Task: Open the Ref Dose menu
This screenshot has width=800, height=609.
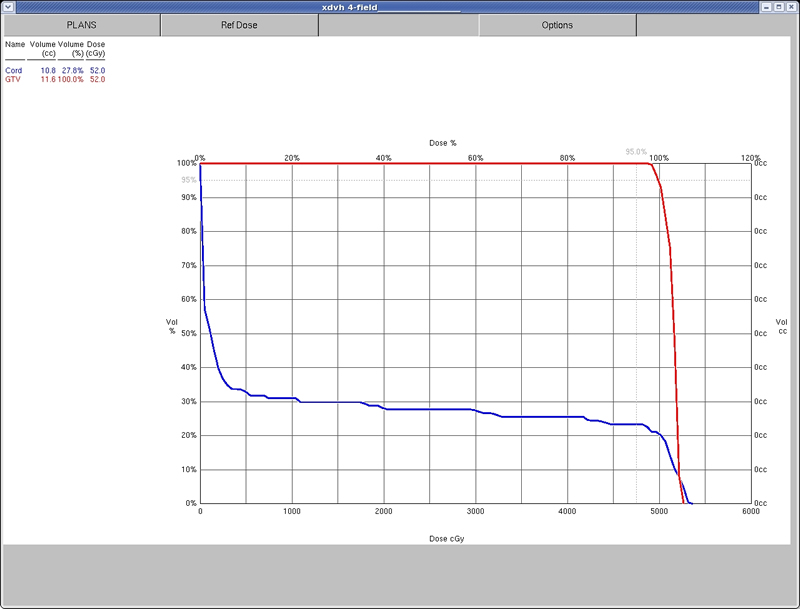Action: click(x=239, y=25)
